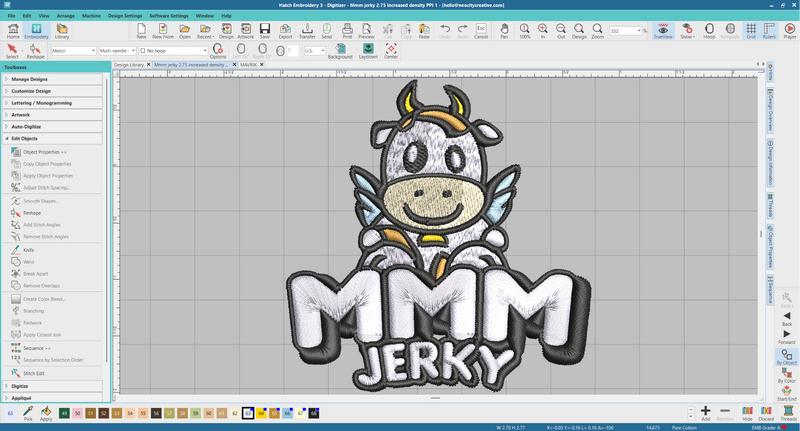The width and height of the screenshot is (800, 431).
Task: Toggle the Rulers display
Action: coord(769,31)
